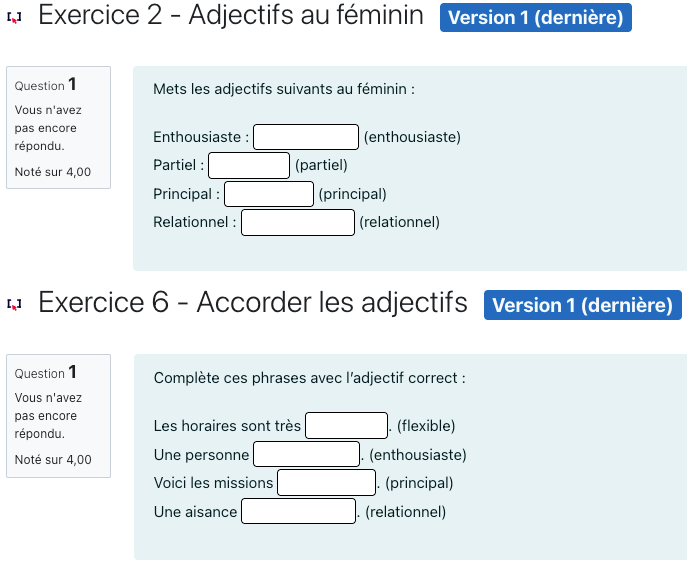This screenshot has height=567, width=687.
Task: Click the 'Complète ces phrases' instruction text
Action: pos(310,378)
